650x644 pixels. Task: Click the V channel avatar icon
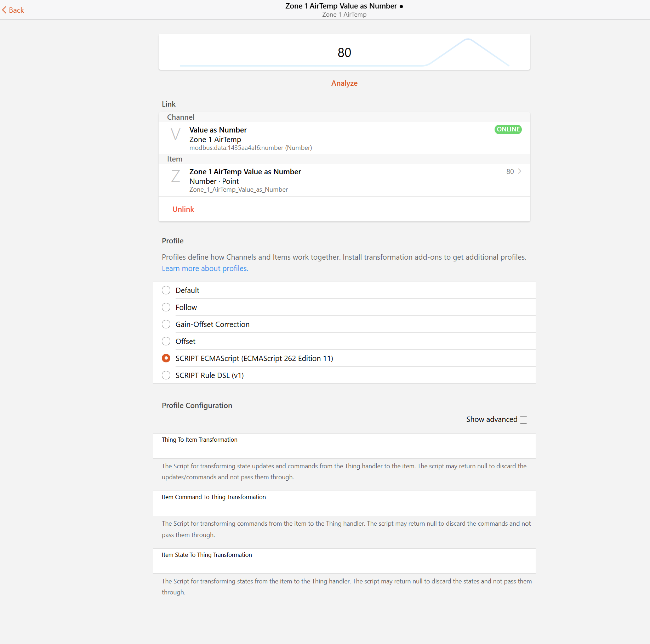[175, 135]
